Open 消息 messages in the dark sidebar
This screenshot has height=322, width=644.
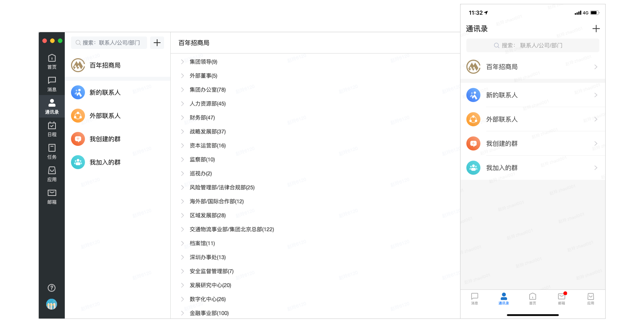52,84
